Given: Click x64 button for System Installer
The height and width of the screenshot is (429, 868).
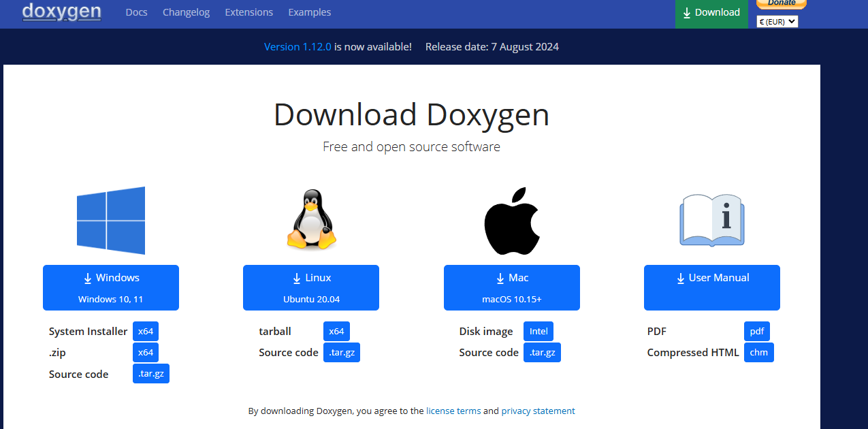Looking at the screenshot, I should coord(146,332).
